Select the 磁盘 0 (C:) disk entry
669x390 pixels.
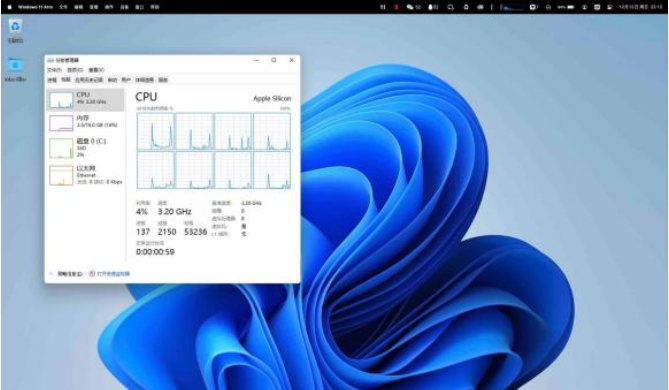pyautogui.click(x=85, y=148)
